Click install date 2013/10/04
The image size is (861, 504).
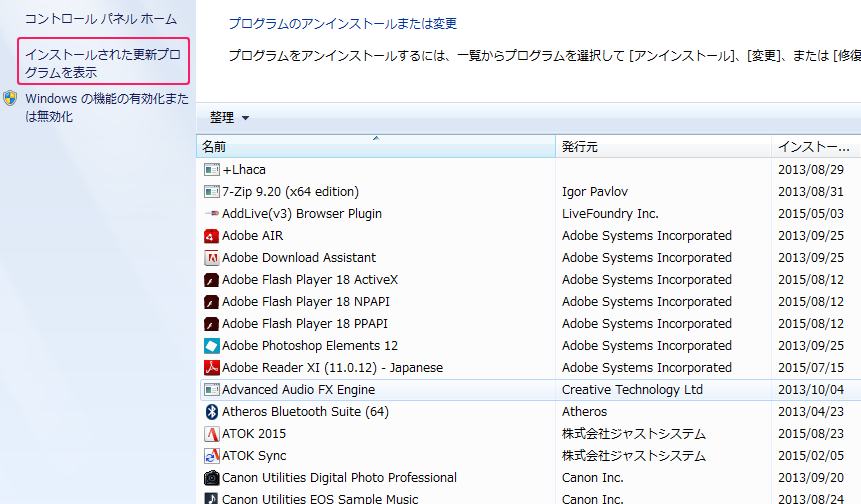[x=811, y=390]
